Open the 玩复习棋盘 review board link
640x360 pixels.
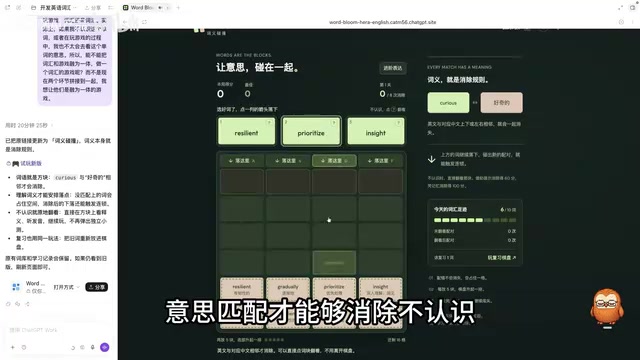click(x=502, y=258)
